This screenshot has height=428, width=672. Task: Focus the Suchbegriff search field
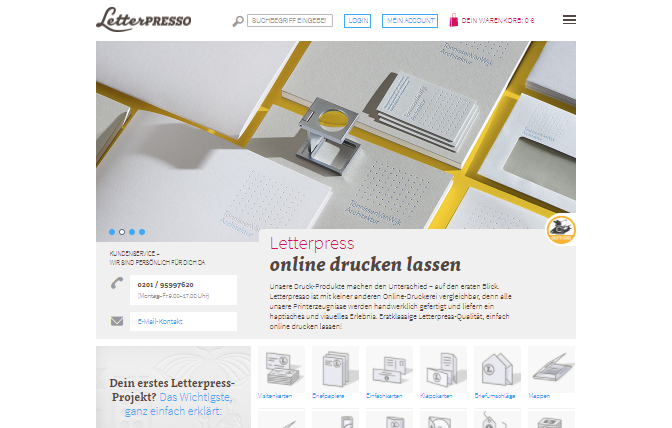pos(289,20)
